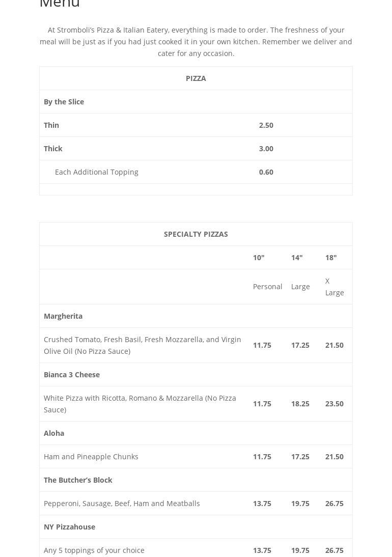Click the "X Large" size label
The width and height of the screenshot is (392, 557).
tap(334, 287)
